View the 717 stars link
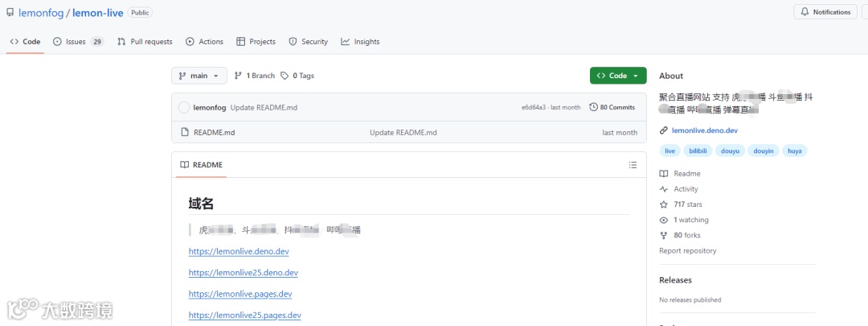The width and height of the screenshot is (868, 326). (x=687, y=204)
